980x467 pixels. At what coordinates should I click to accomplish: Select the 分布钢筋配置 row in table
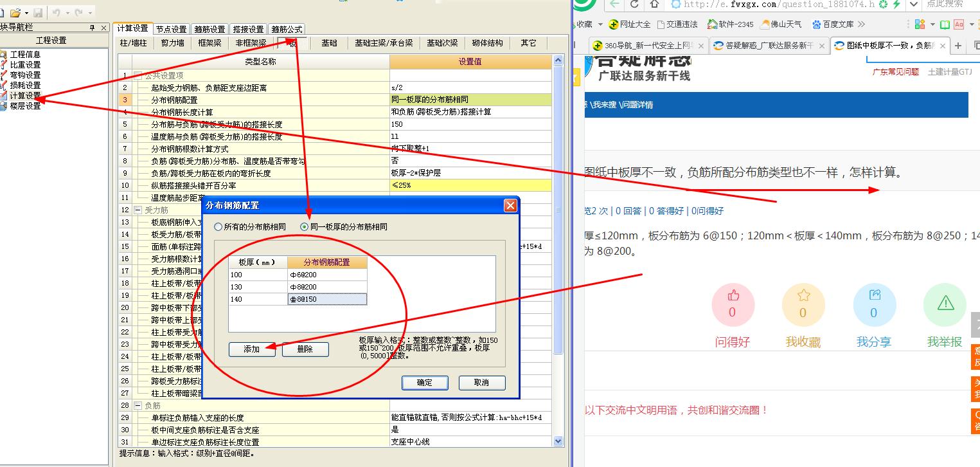pyautogui.click(x=335, y=100)
